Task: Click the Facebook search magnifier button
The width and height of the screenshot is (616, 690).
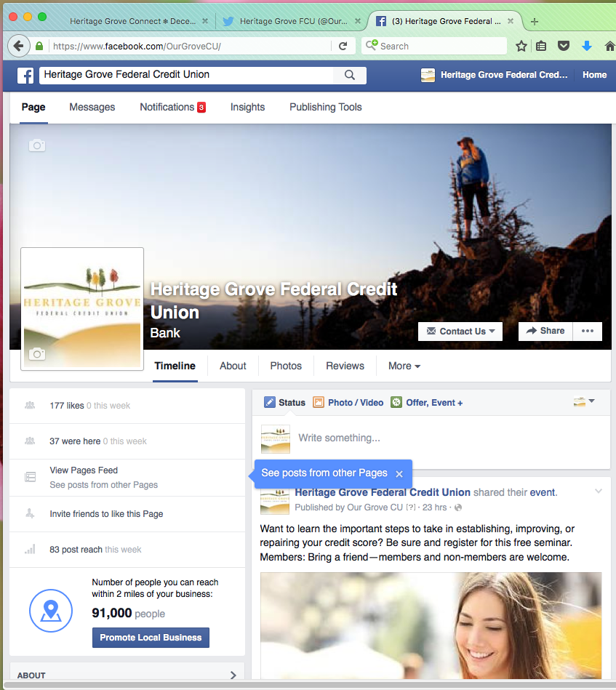Action: pos(350,75)
